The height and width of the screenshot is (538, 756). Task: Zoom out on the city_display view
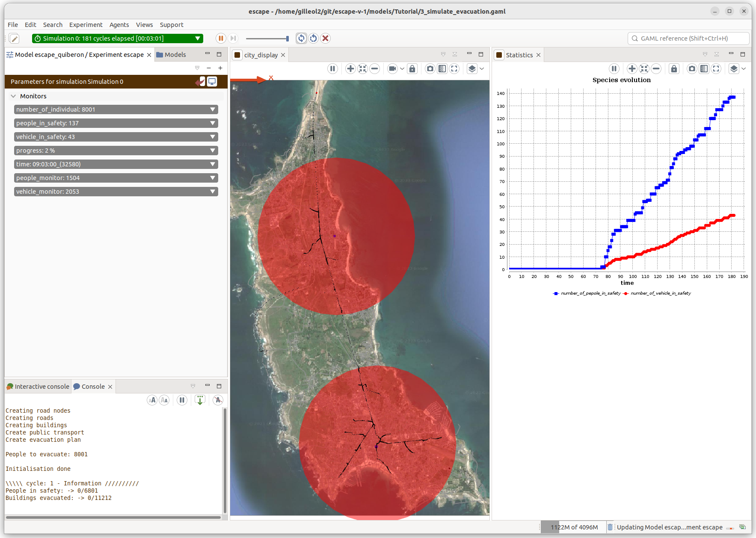coord(374,69)
